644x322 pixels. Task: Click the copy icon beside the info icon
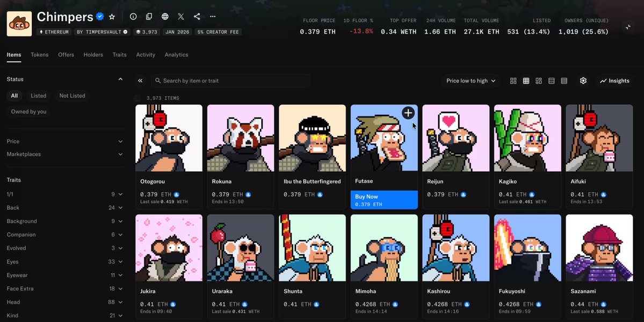point(149,17)
